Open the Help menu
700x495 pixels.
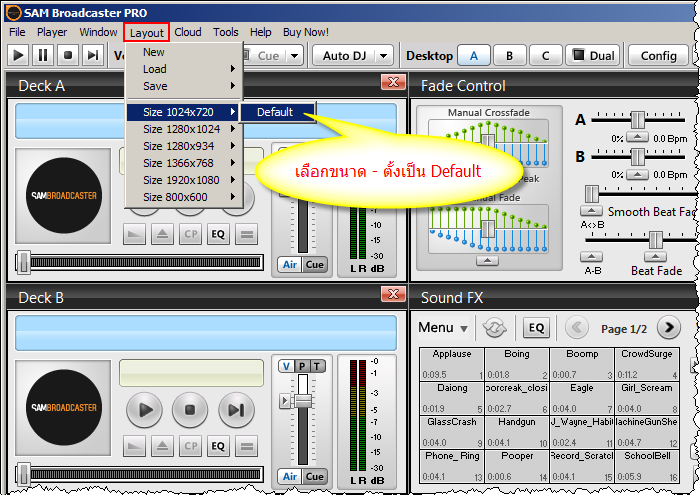[x=261, y=32]
